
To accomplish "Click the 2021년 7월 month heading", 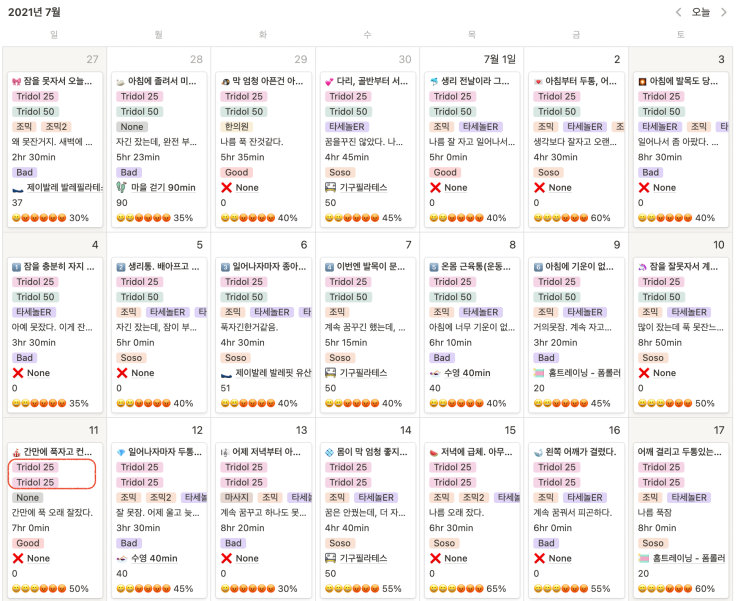I will coord(34,12).
